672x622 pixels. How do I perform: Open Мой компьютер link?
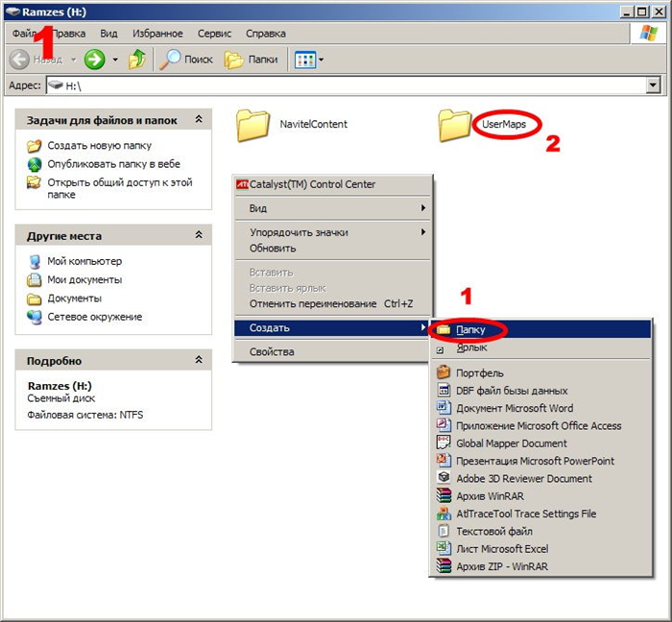click(84, 261)
